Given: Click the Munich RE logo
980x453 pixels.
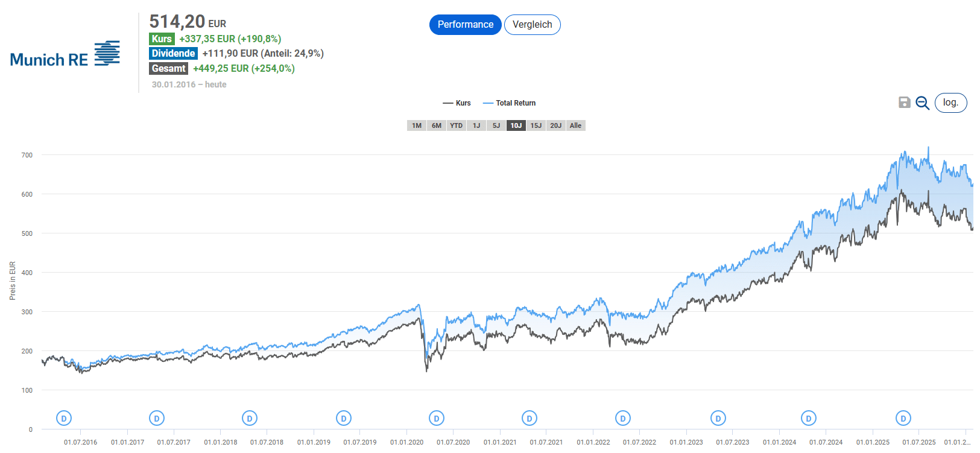Looking at the screenshot, I should (65, 54).
